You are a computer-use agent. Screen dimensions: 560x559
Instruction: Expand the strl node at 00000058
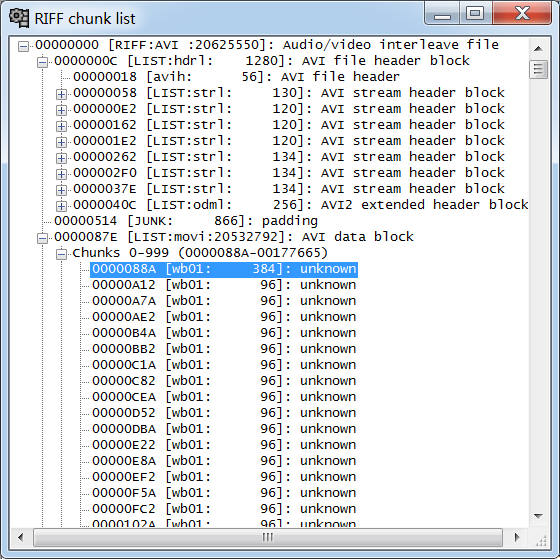pyautogui.click(x=61, y=94)
